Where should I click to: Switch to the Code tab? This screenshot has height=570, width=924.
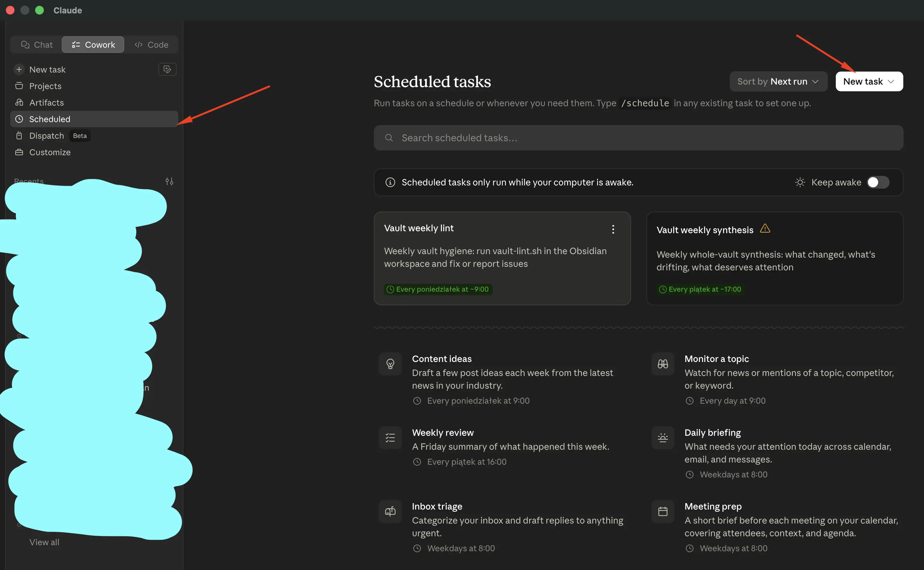click(x=151, y=45)
